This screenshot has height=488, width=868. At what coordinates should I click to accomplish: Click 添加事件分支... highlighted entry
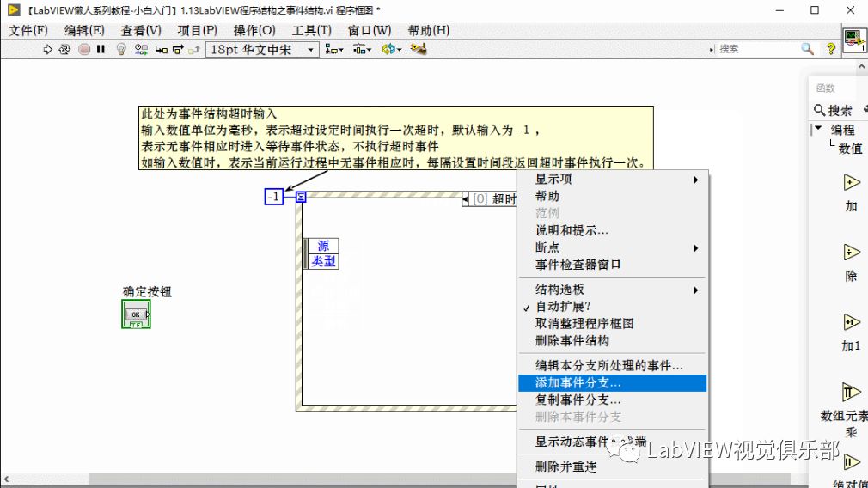pyautogui.click(x=613, y=383)
